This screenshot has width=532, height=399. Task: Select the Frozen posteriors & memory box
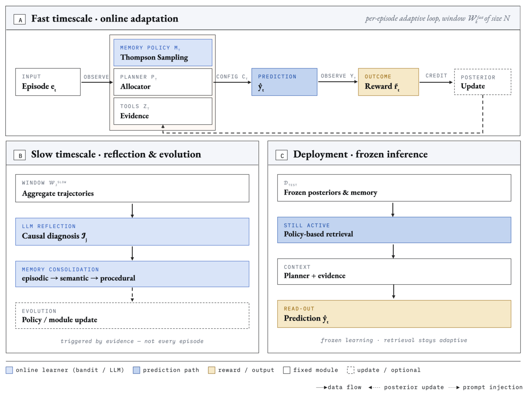pos(394,188)
